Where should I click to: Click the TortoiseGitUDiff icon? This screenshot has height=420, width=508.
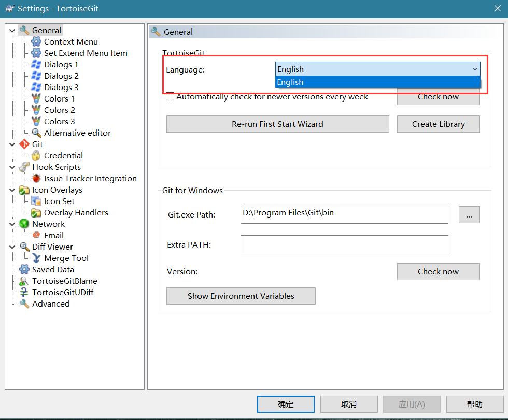coord(24,292)
